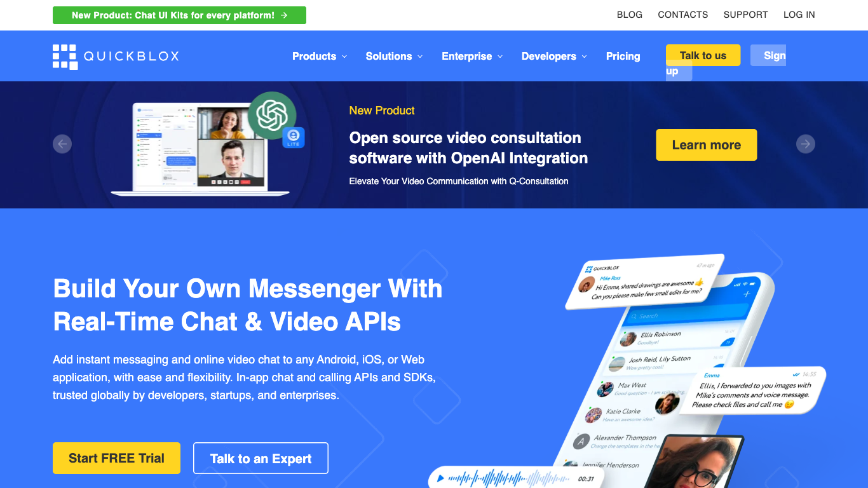Viewport: 868px width, 488px height.
Task: Click 'Elevate Your Video Communication' subtitle
Action: pos(459,181)
